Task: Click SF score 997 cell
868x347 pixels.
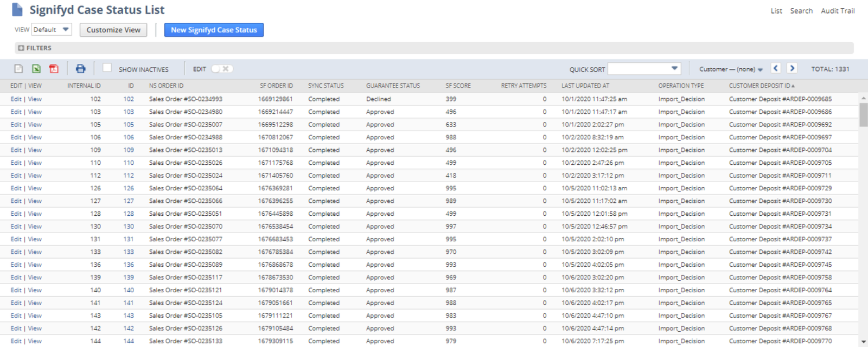Action: 451,227
